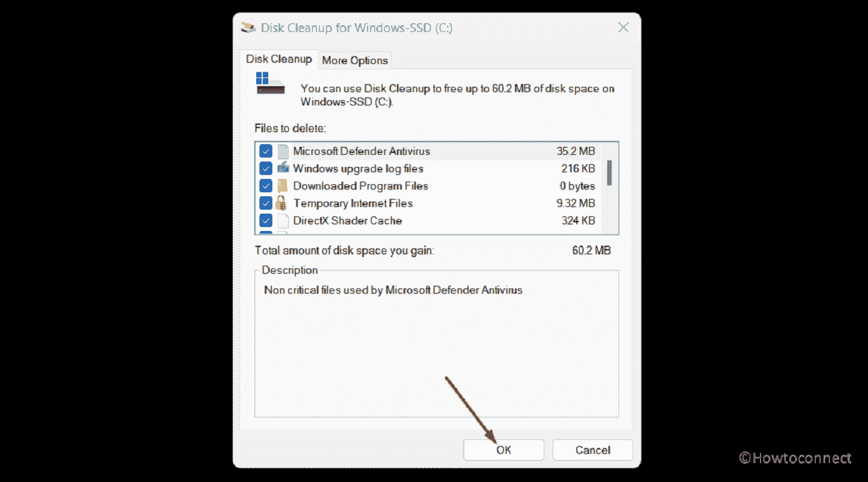The image size is (868, 482).
Task: Click the Downloaded Program Files folder icon
Action: [283, 186]
